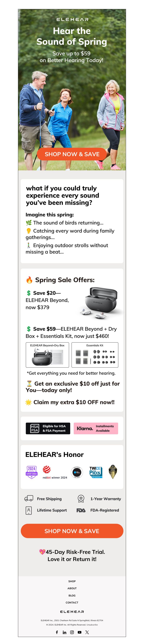Click the 2024 Expert Choice badge

[x=32, y=472]
